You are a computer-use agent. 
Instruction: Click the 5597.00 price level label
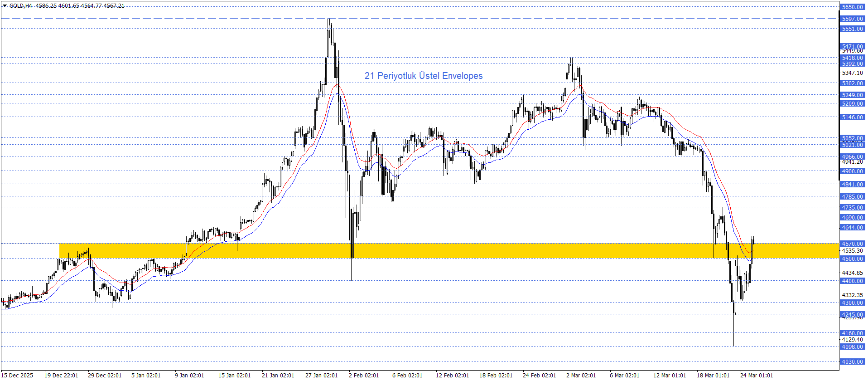click(x=852, y=19)
